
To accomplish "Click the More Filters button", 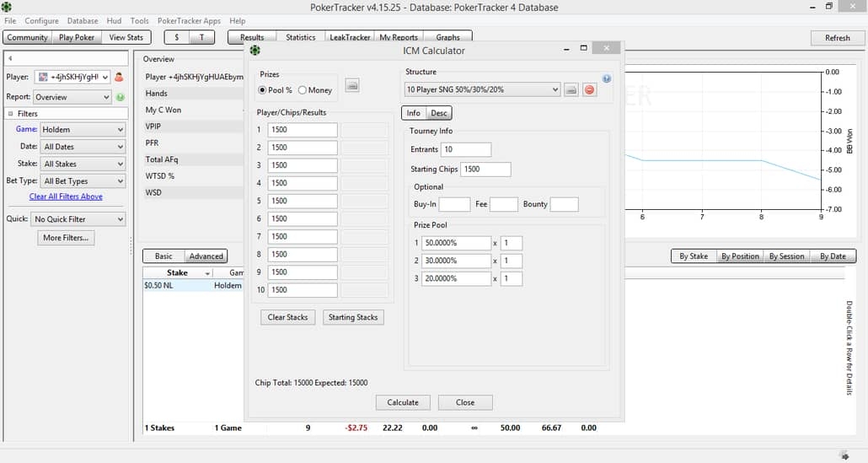I will click(66, 238).
